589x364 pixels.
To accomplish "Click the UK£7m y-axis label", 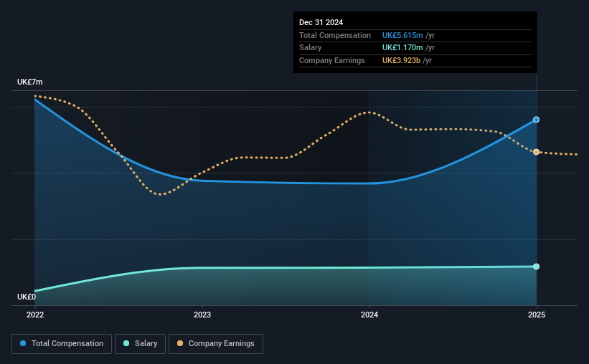I will 29,82.
